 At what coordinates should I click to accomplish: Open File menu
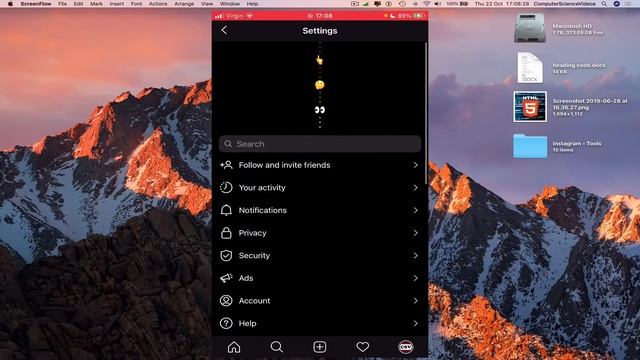pyautogui.click(x=62, y=4)
